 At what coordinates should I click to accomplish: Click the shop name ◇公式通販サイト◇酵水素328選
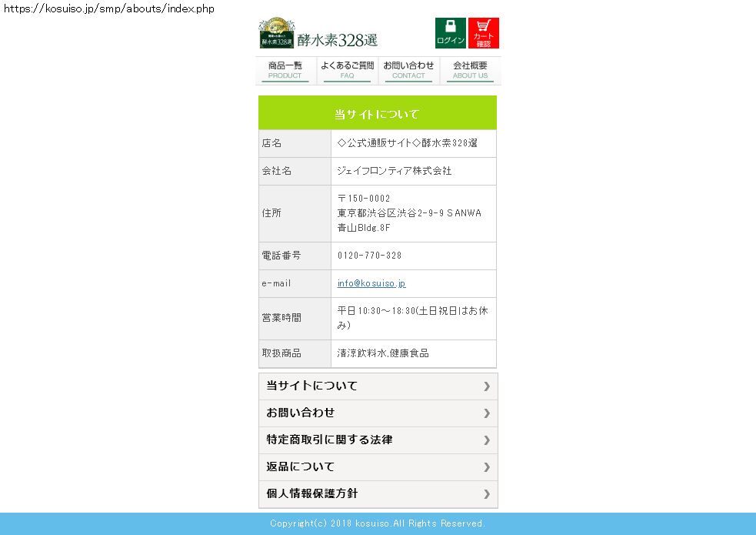tap(408, 143)
